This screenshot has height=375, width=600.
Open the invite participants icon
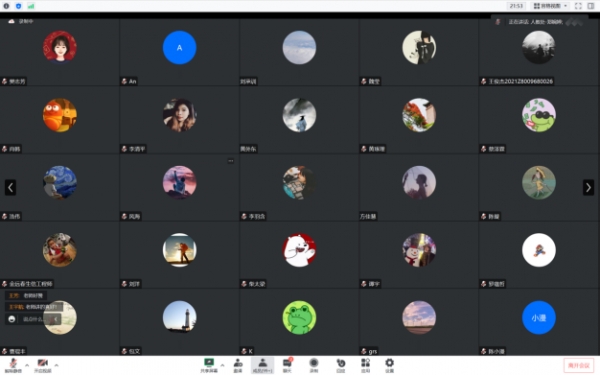[238, 365]
